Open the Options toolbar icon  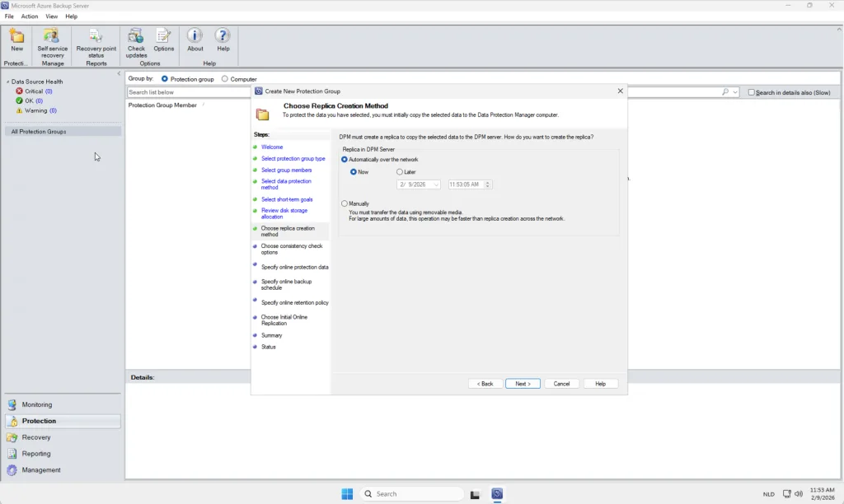click(x=163, y=36)
